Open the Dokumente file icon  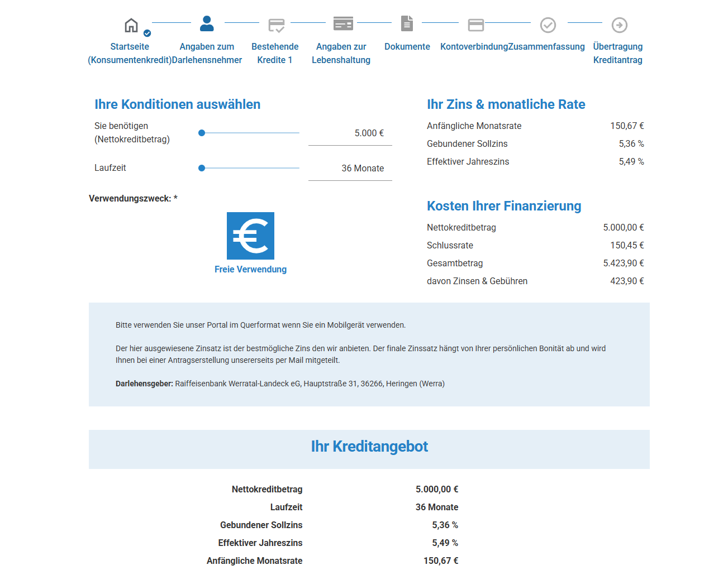click(407, 24)
